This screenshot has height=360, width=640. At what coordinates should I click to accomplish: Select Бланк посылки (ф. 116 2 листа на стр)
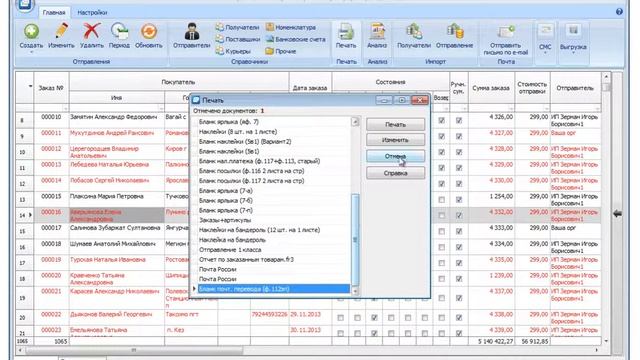pos(273,171)
